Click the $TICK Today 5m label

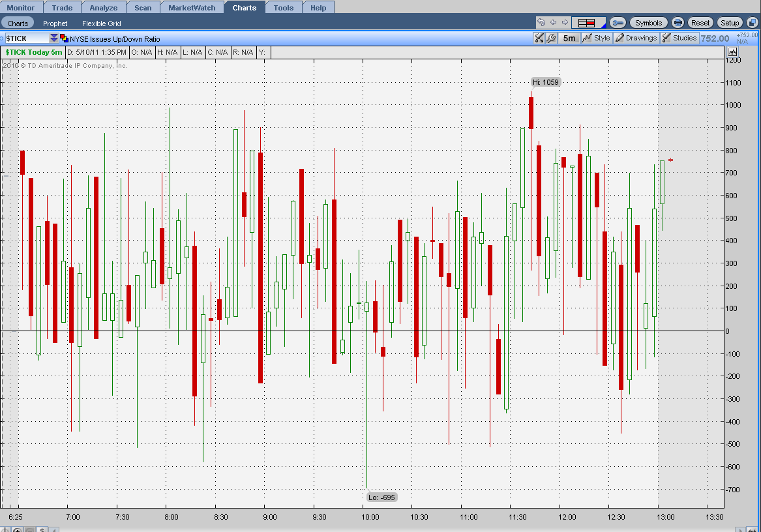[x=33, y=52]
